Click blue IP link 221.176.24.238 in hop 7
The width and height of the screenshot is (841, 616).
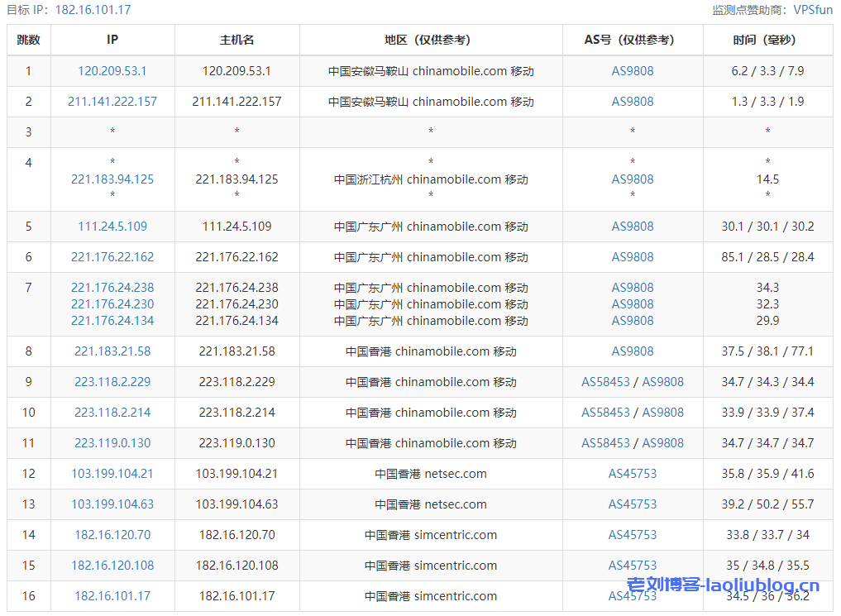click(x=112, y=288)
